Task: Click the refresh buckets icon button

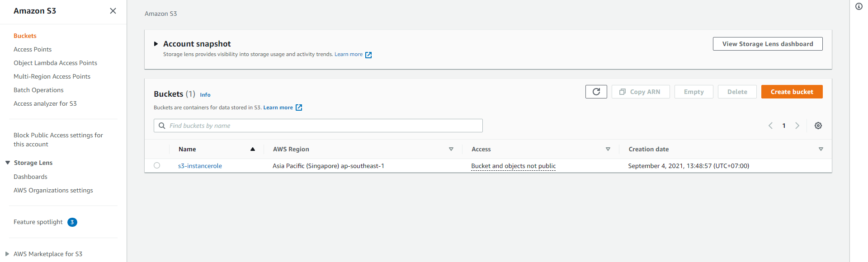Action: pos(596,92)
